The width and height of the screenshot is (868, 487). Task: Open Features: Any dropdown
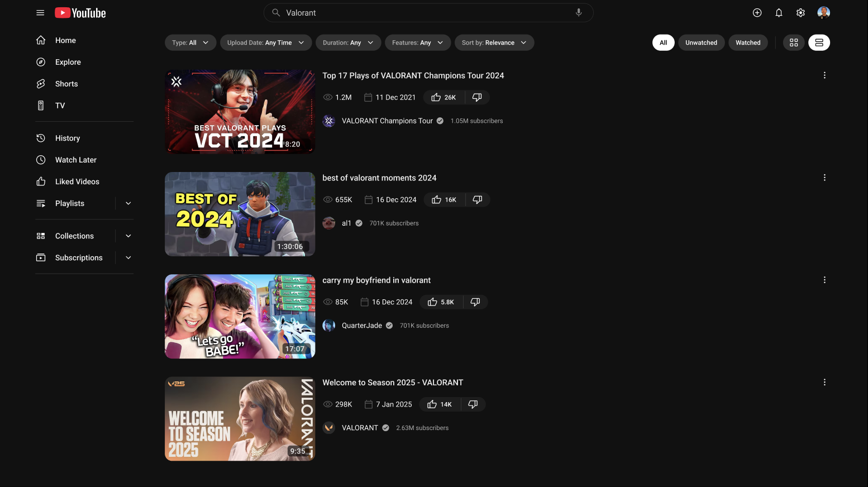(418, 42)
